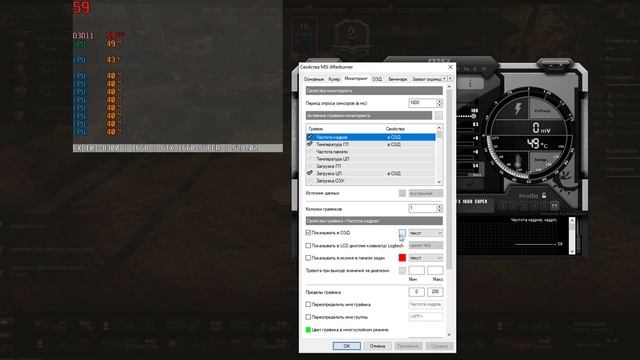This screenshot has width=640, height=360.
Task: Select the Загрузка ОЗУ row text
Action: (x=331, y=180)
